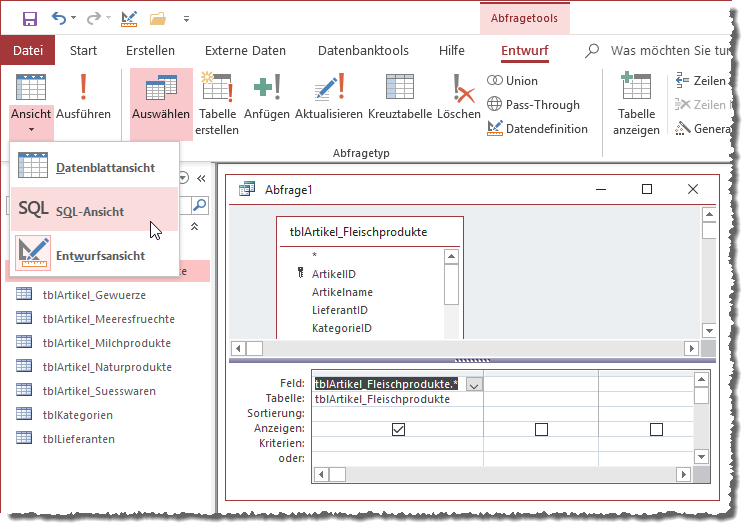Select tblArtikel_Meeresfruechte table

(x=107, y=319)
